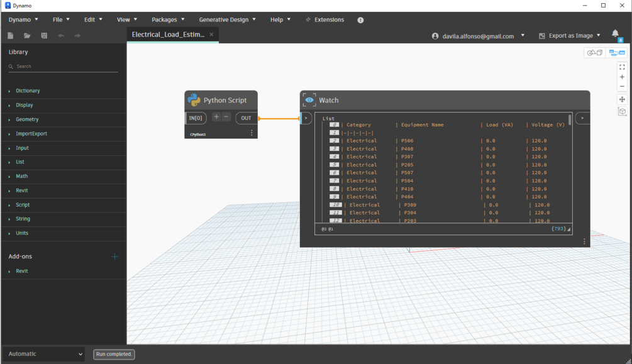Click the @2 @1 list level indicator in Watch

pos(327,229)
